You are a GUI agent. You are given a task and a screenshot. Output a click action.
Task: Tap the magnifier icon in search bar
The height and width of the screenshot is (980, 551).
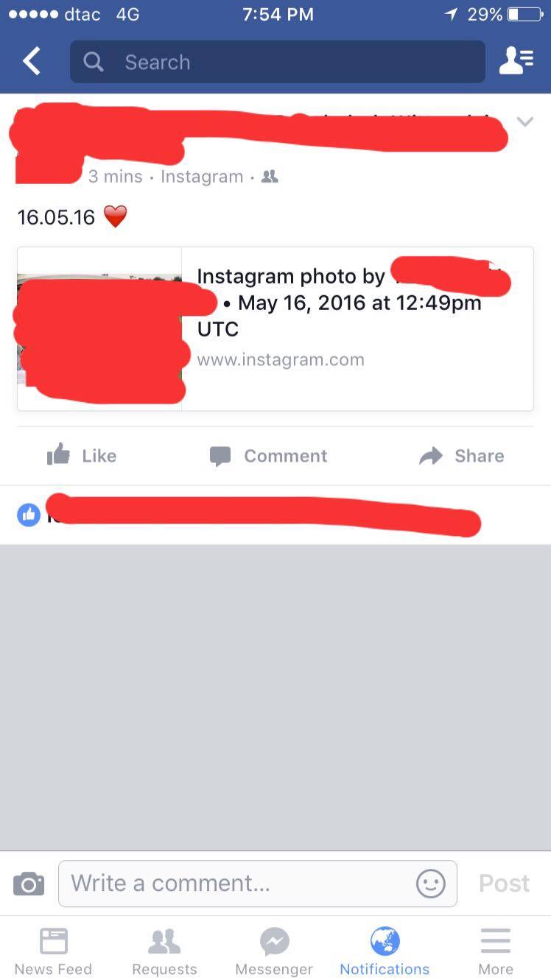94,62
